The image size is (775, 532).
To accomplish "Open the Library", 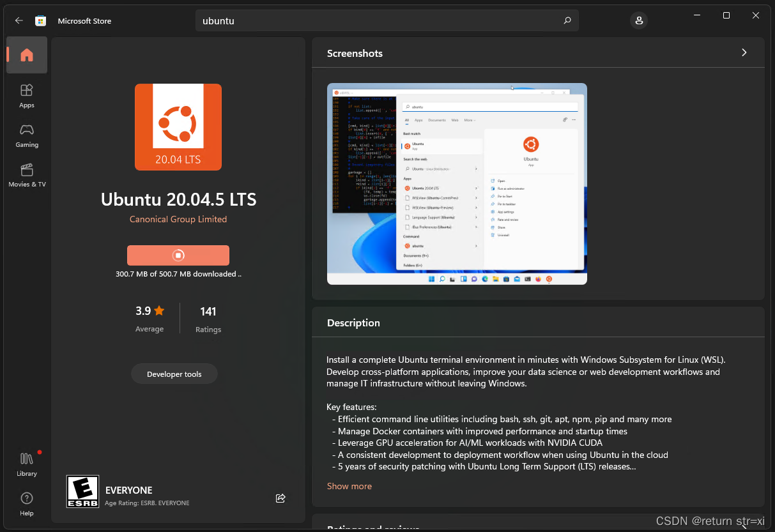I will click(x=27, y=464).
